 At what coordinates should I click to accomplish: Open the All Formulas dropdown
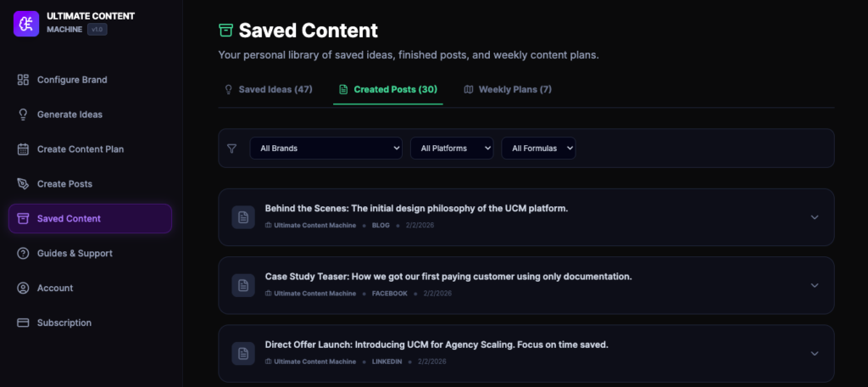pyautogui.click(x=538, y=149)
